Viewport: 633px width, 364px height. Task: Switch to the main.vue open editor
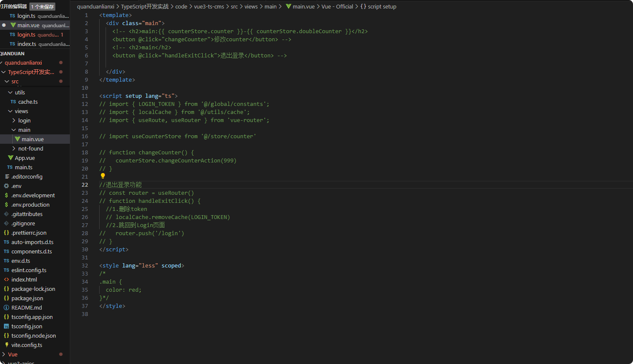pyautogui.click(x=35, y=25)
